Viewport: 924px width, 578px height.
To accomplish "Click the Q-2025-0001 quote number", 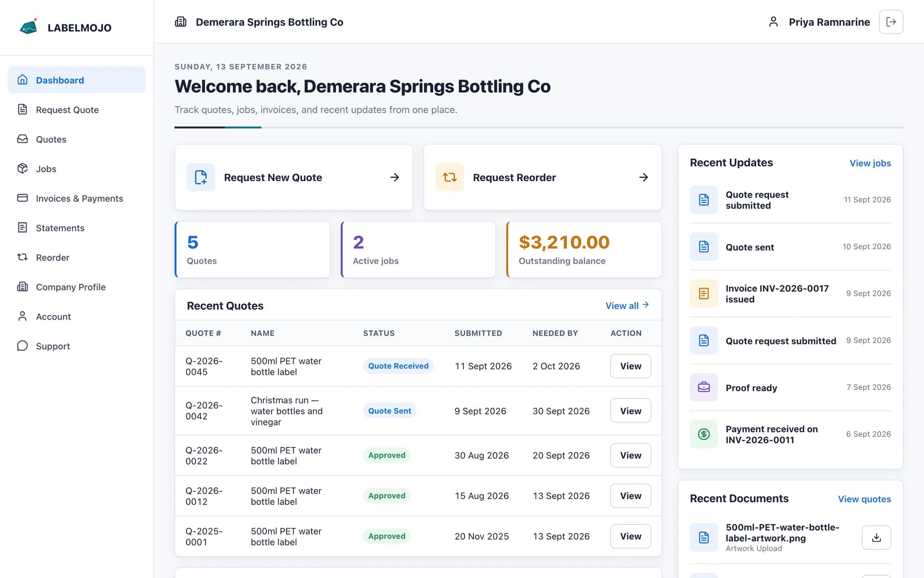I will 204,536.
